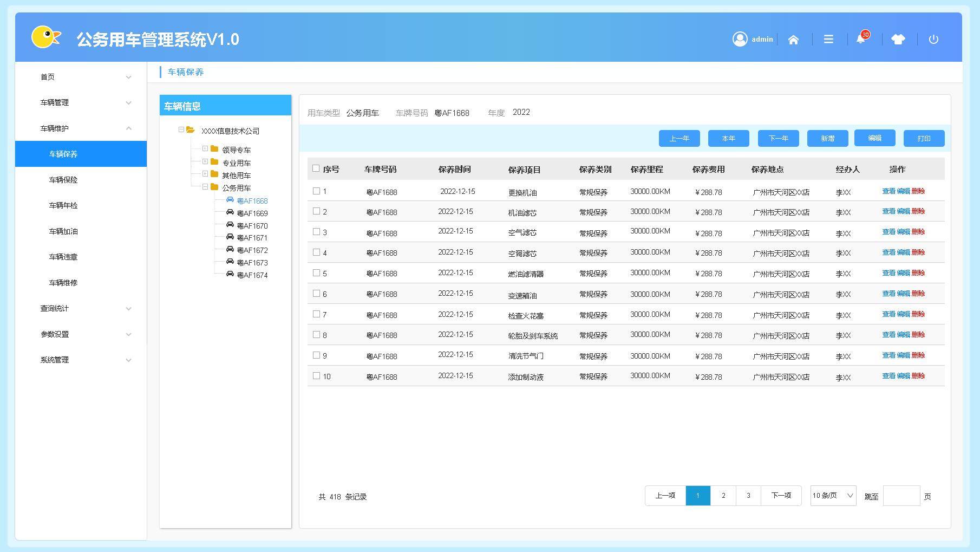Toggle the select-all checkbox beside 序号
This screenshot has height=552, width=980.
316,169
